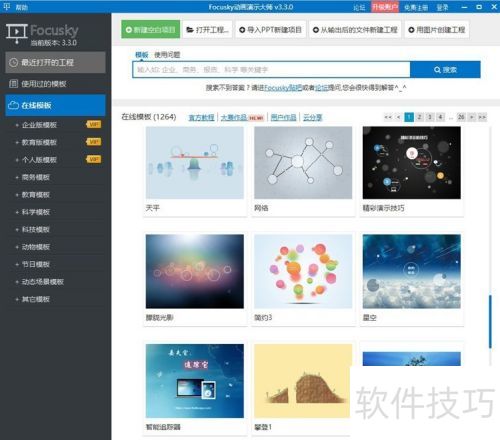Click 用图片创建工程 button

(x=437, y=30)
